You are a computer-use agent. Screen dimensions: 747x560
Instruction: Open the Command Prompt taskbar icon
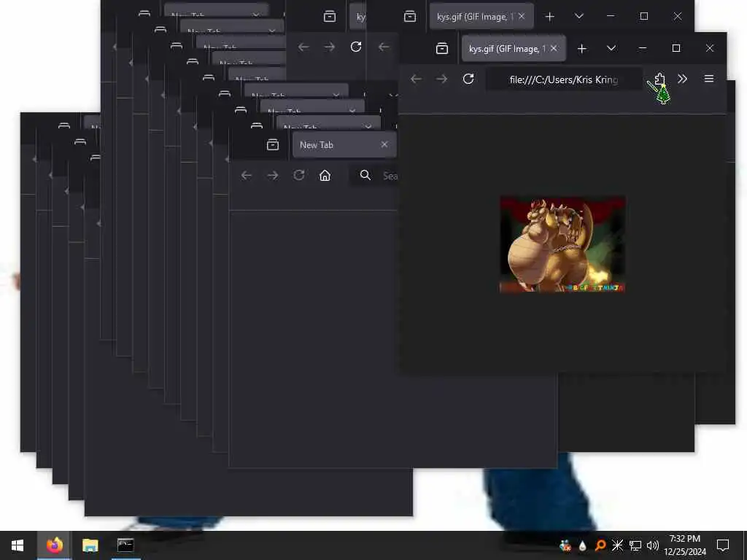125,545
